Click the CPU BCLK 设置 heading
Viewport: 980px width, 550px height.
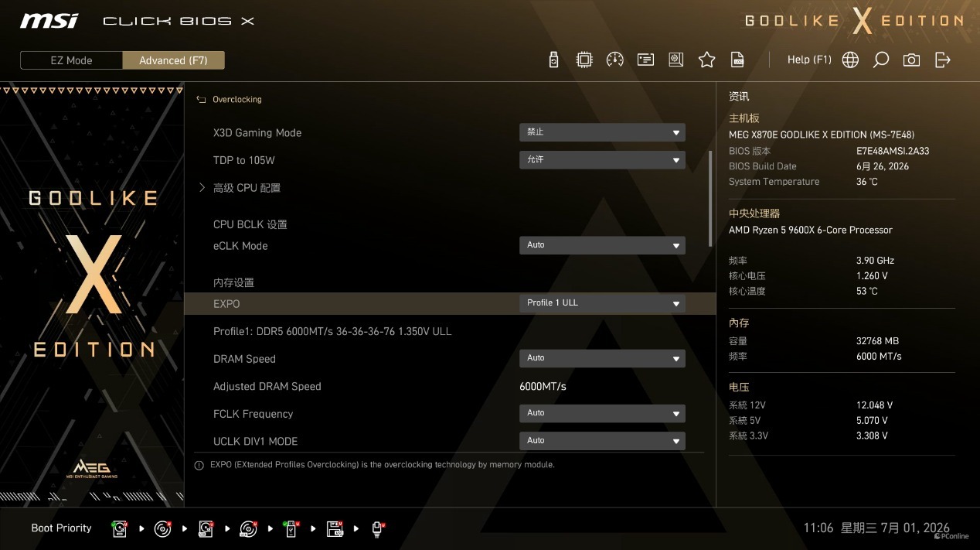coord(250,224)
